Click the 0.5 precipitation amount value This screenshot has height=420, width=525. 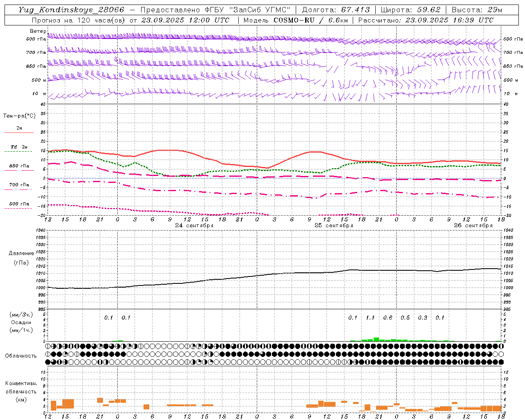pyautogui.click(x=405, y=318)
